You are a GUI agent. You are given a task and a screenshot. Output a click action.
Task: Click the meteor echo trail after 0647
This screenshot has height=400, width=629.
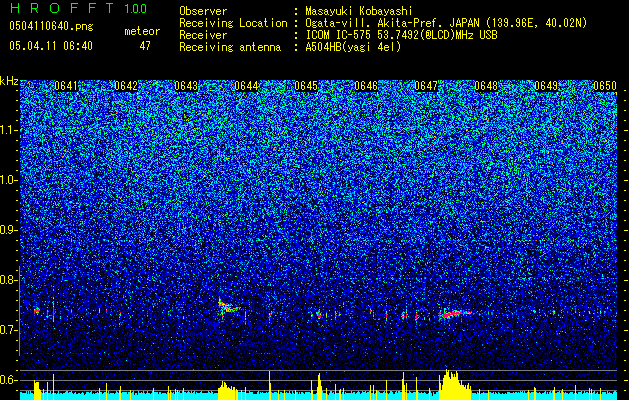[455, 315]
